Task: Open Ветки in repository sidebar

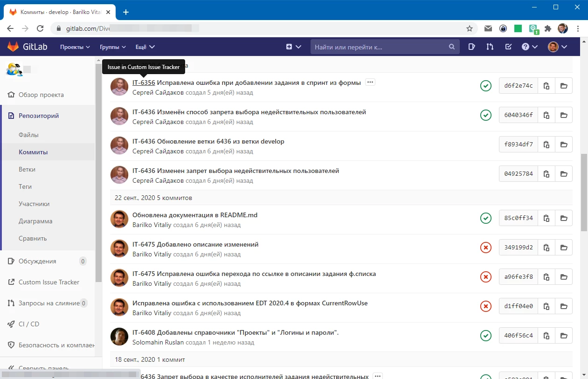Action: [27, 169]
